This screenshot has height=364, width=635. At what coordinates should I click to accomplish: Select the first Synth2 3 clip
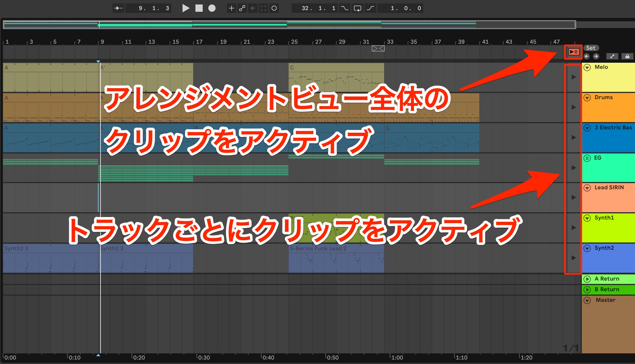[50, 258]
